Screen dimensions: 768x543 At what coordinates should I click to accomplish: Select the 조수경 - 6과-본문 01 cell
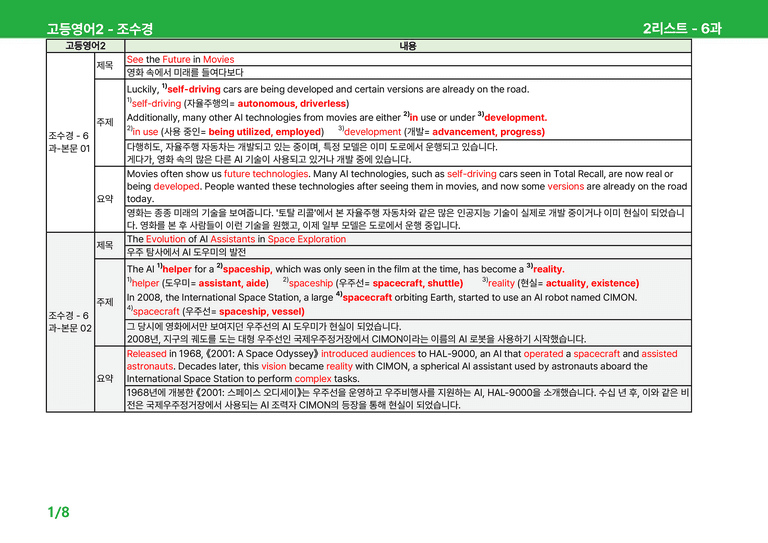[70, 142]
